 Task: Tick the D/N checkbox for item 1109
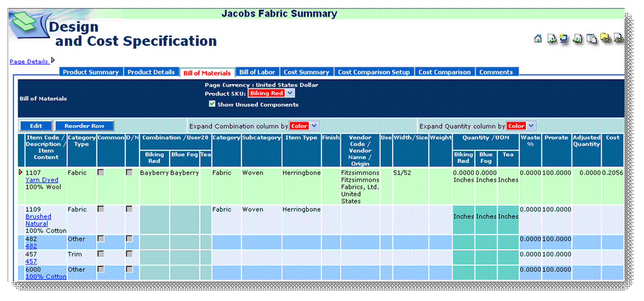[x=129, y=209]
